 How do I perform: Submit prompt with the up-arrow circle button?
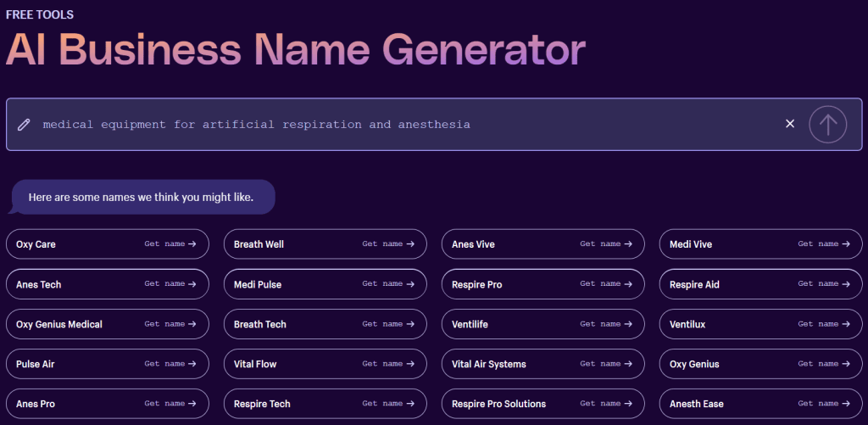point(827,124)
